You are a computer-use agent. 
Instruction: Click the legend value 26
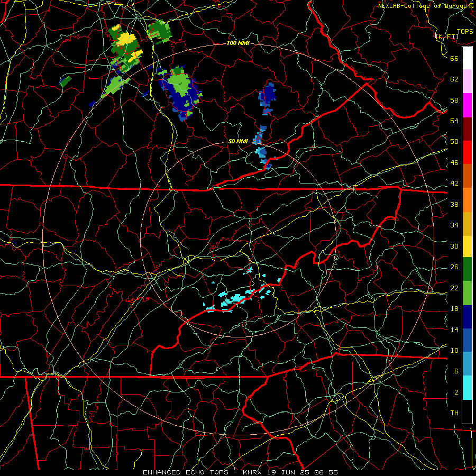[454, 267]
